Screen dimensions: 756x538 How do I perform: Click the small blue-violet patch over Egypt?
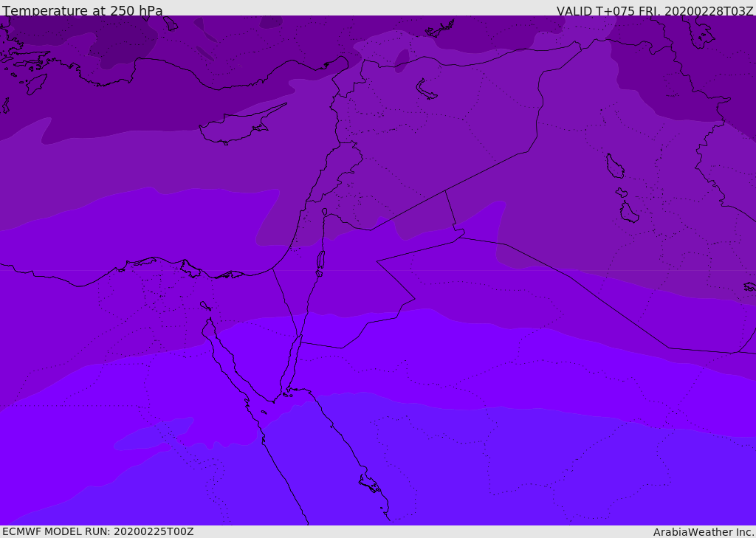(x=154, y=434)
